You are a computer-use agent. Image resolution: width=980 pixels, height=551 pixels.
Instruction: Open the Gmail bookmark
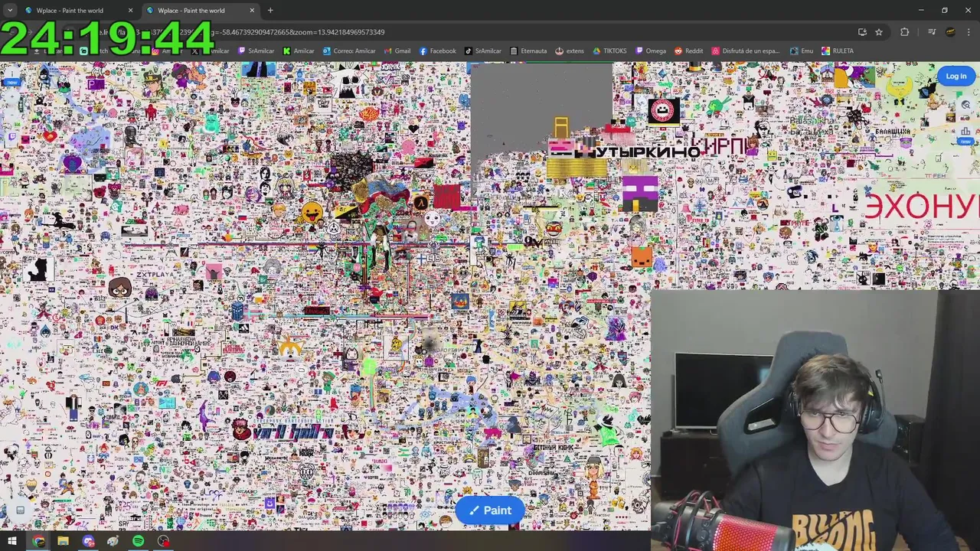[x=397, y=51]
